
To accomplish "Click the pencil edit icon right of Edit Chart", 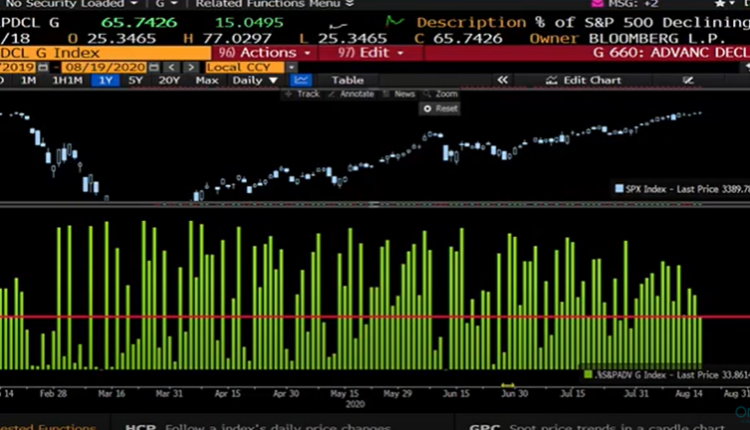I will pos(688,80).
